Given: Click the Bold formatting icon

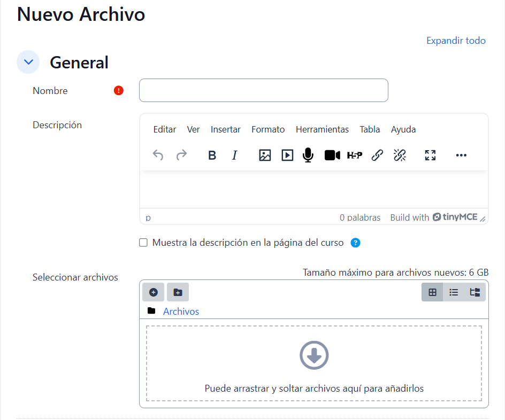Looking at the screenshot, I should (212, 155).
